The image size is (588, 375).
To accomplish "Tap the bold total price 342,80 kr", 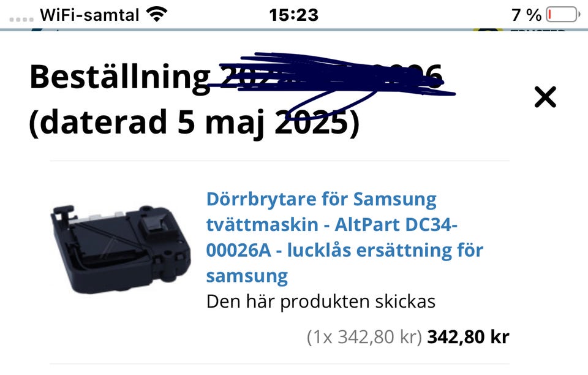I will (x=469, y=337).
